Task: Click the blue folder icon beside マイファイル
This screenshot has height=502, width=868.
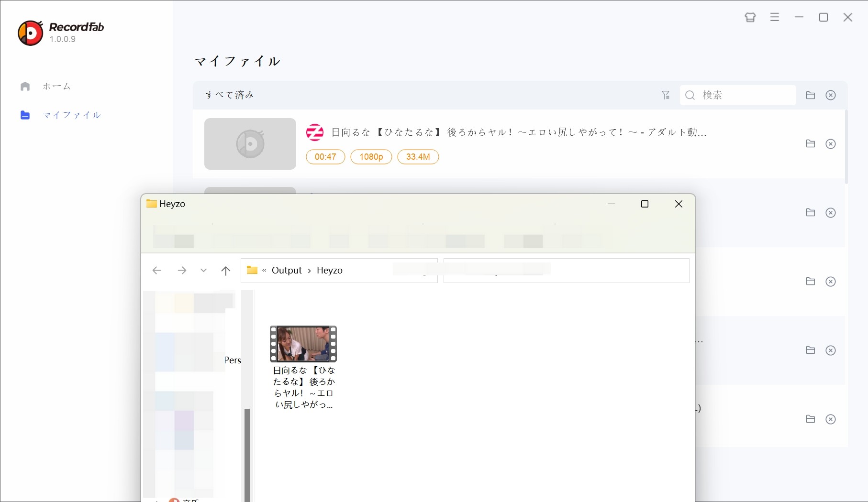Action: [x=25, y=115]
